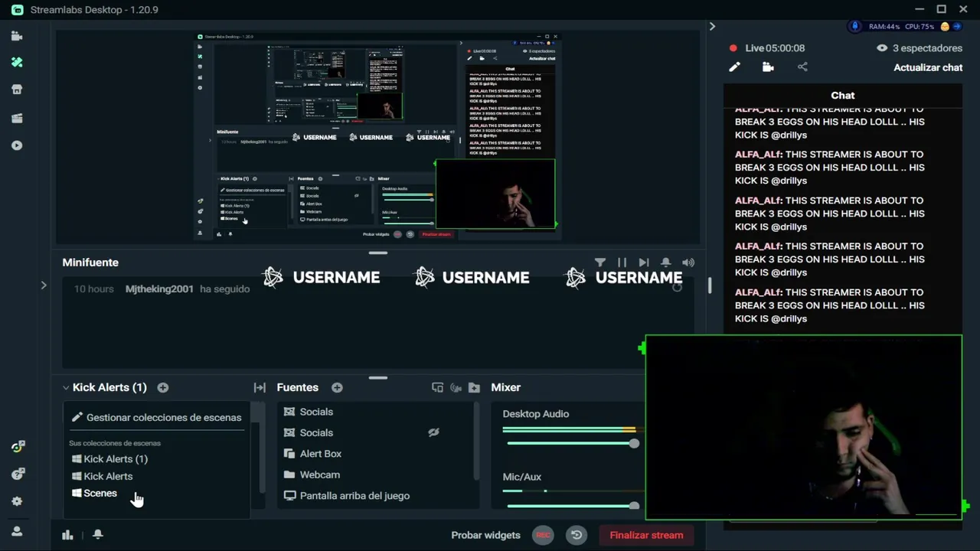Toggle the collapse icon beside Fuentes title
980x551 pixels.
[260, 388]
